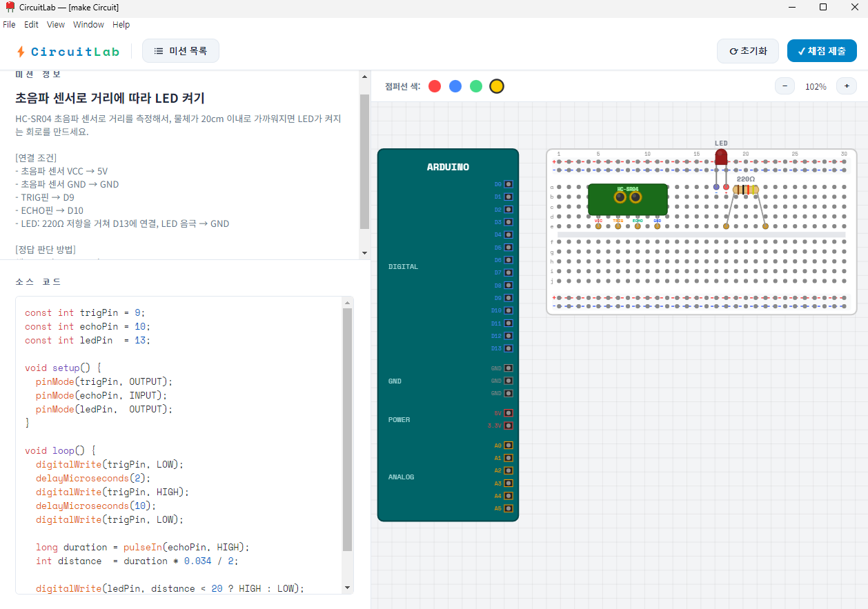
Task: Open the Window menu
Action: [88, 24]
